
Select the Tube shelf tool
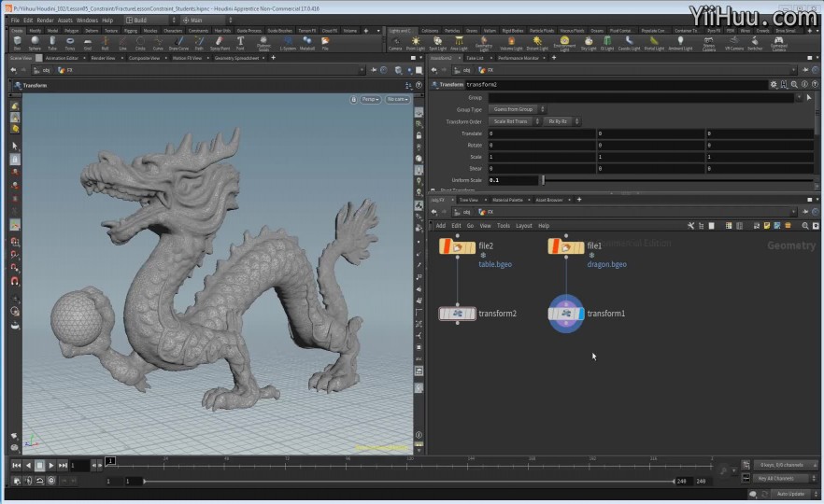click(x=52, y=43)
